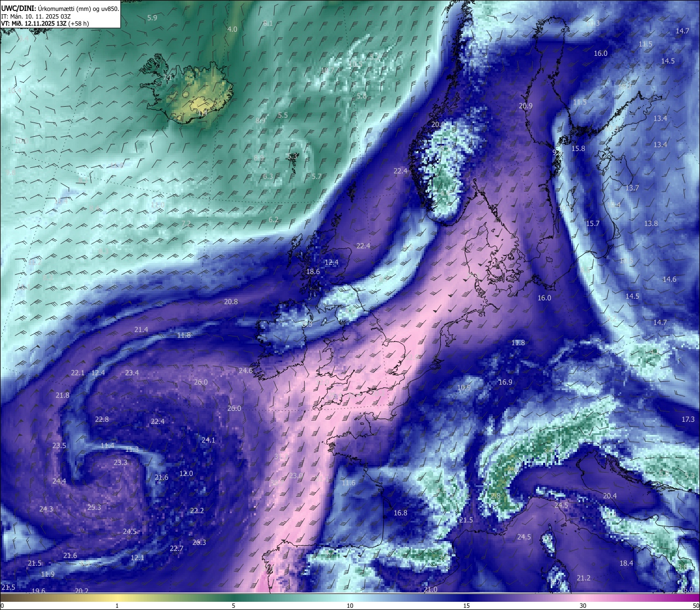Click the color scale tick labeled 10

pyautogui.click(x=350, y=606)
